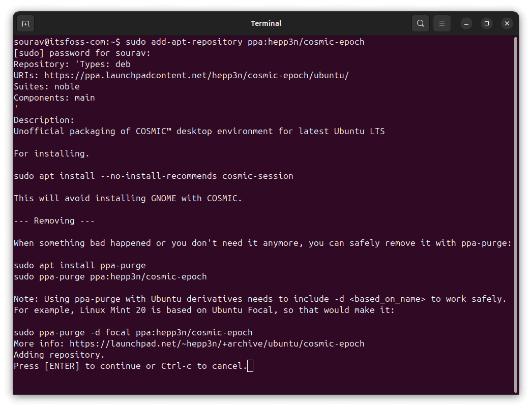Click the 'sudo ppa-purge -d focal' command

[133, 332]
